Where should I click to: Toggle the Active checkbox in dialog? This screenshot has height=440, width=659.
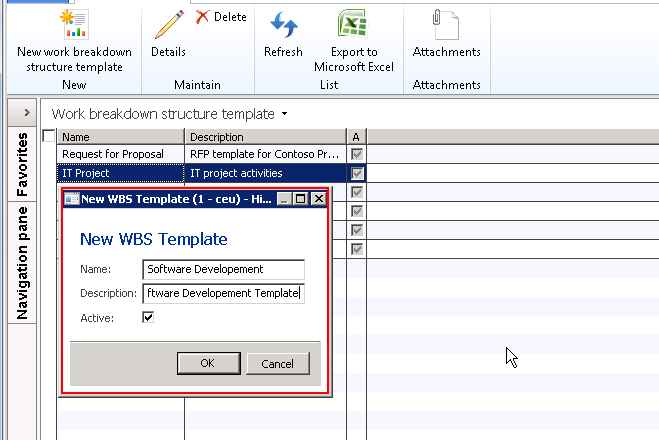[149, 317]
